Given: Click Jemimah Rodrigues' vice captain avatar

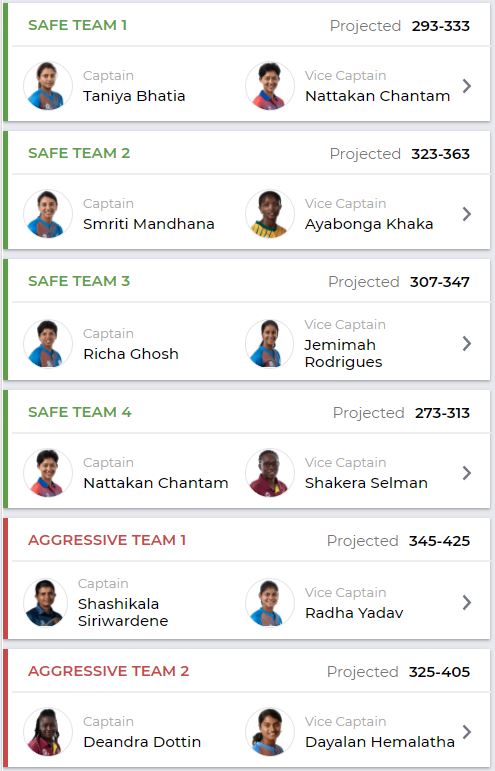Looking at the screenshot, I should tap(270, 343).
